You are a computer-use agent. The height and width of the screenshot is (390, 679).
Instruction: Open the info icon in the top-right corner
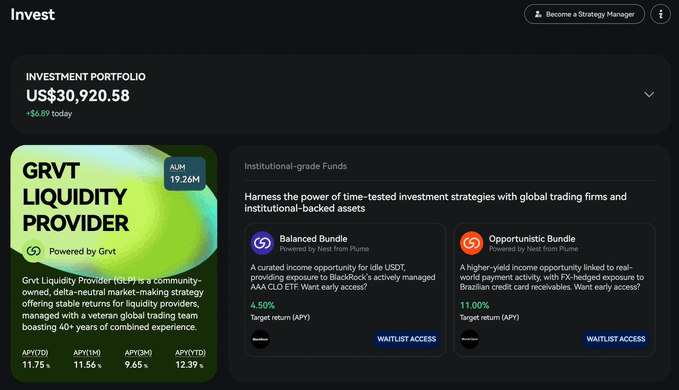(660, 14)
